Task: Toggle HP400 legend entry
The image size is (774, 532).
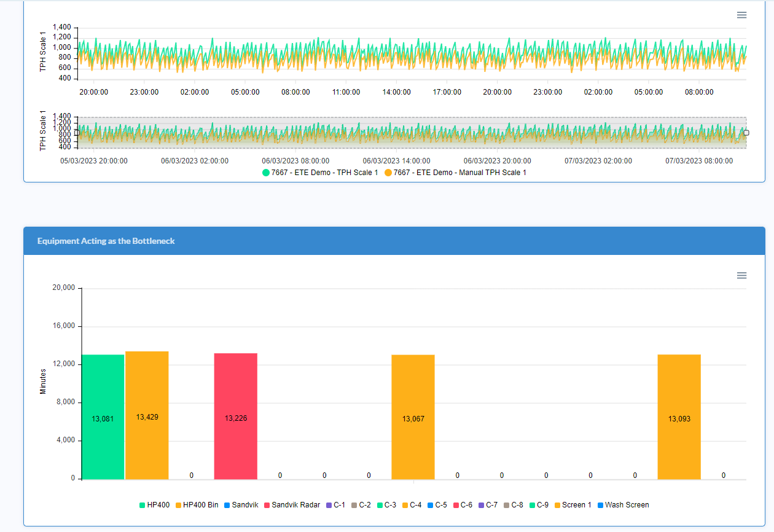Action: pos(155,505)
